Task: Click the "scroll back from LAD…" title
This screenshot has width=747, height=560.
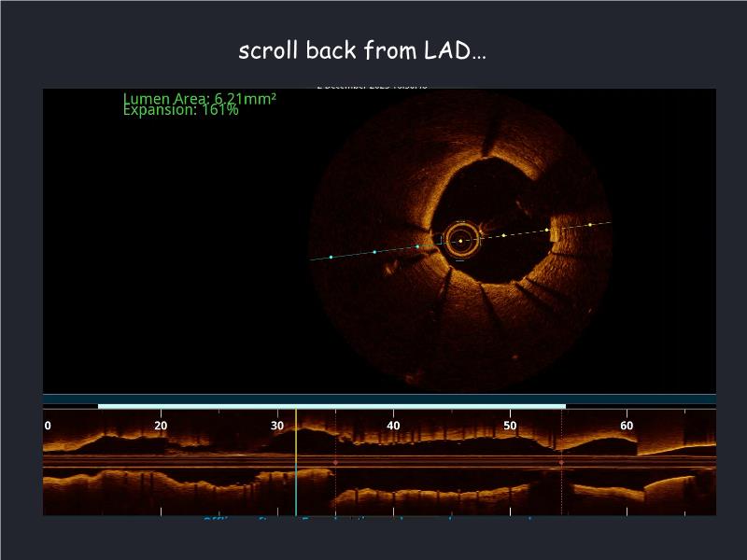Action: click(362, 50)
